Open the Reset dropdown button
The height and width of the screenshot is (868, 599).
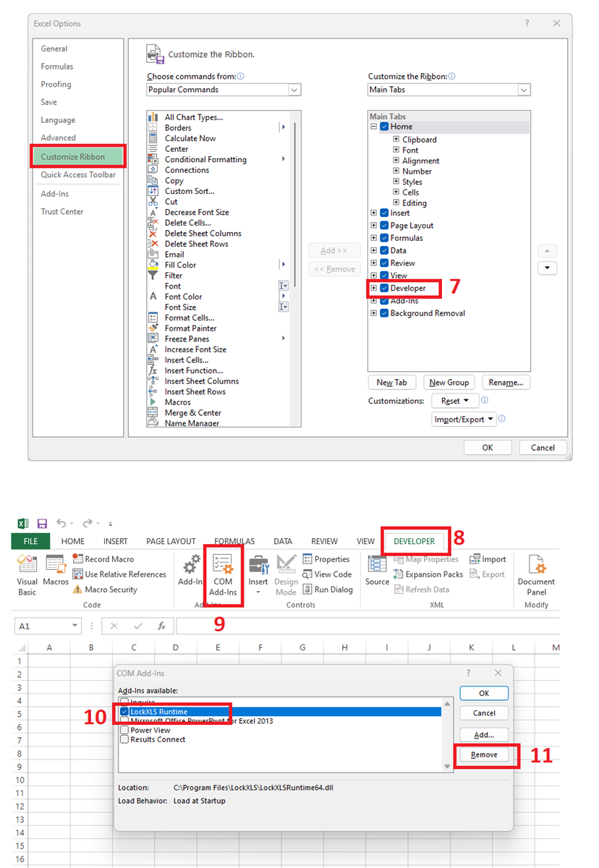456,401
